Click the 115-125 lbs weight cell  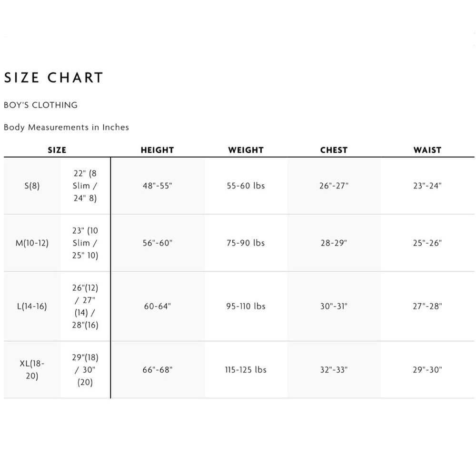pyautogui.click(x=246, y=370)
